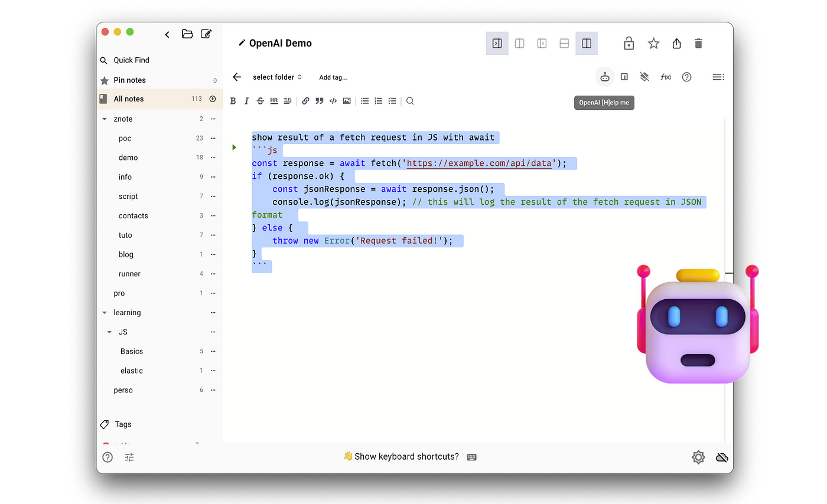Select the elastic folder
This screenshot has width=827, height=504.
(x=132, y=371)
